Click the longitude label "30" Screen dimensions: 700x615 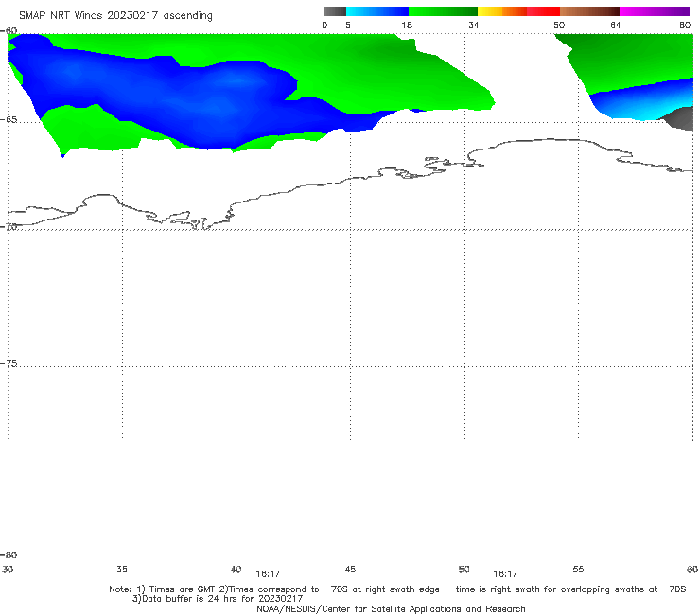pos(8,569)
